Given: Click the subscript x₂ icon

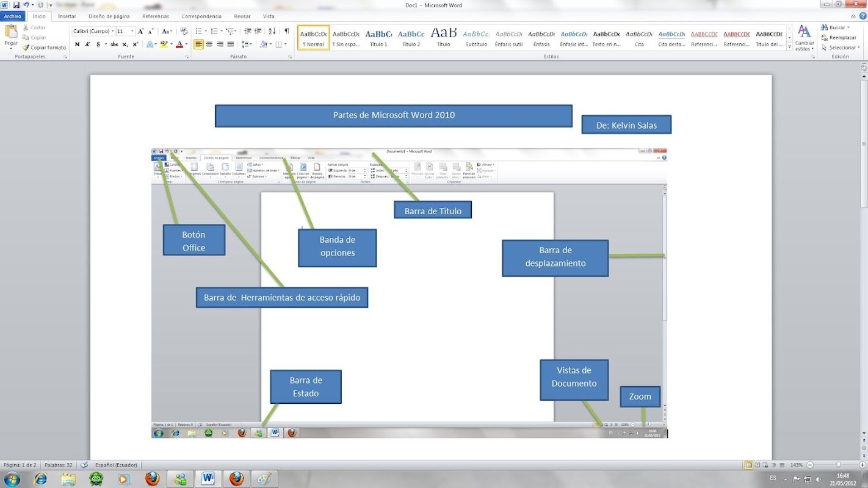Looking at the screenshot, I should pyautogui.click(x=125, y=45).
